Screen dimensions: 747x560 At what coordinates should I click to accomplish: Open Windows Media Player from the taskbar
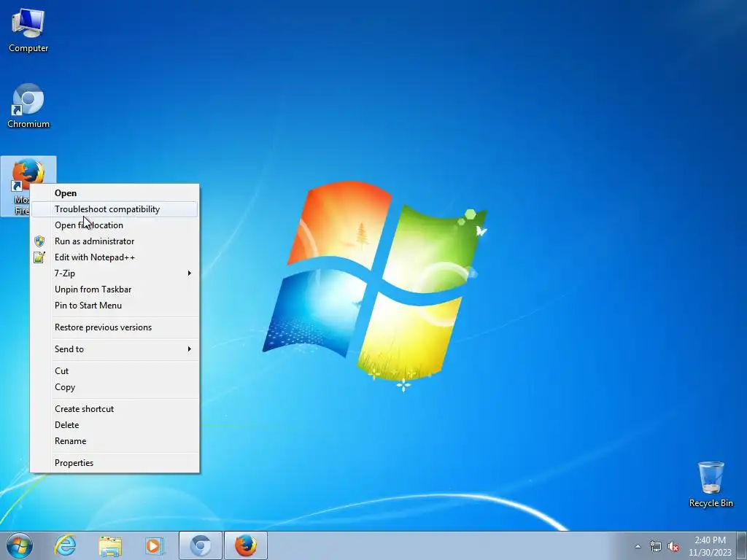point(154,545)
